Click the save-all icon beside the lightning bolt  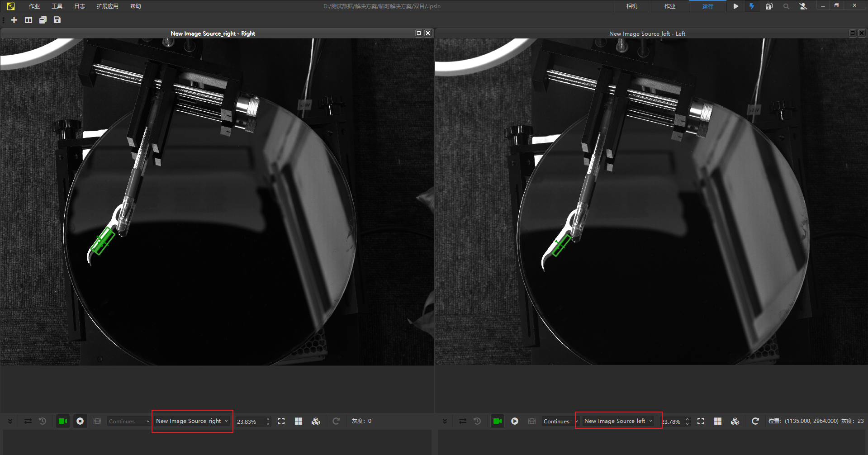pos(769,6)
